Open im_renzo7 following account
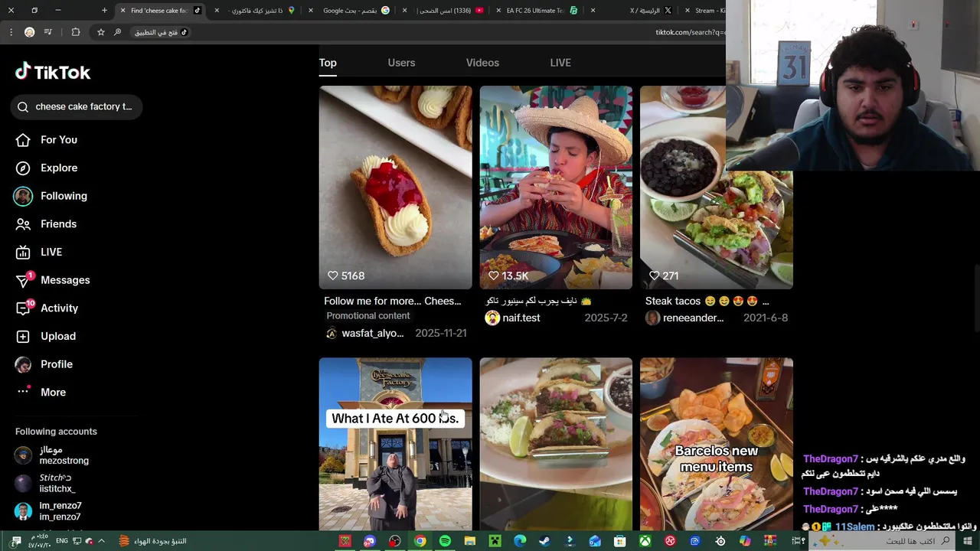 (60, 511)
